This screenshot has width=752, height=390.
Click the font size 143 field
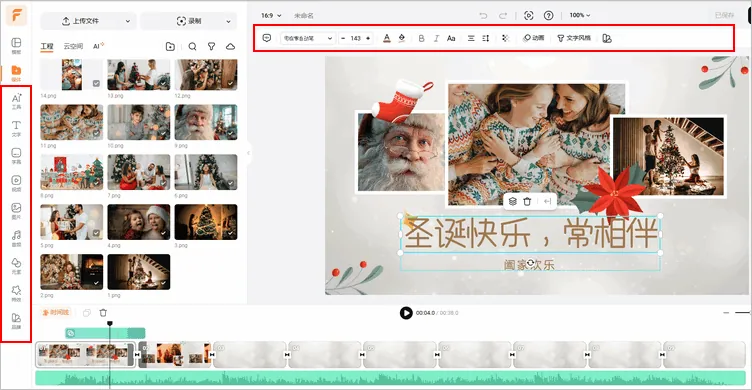pyautogui.click(x=355, y=38)
